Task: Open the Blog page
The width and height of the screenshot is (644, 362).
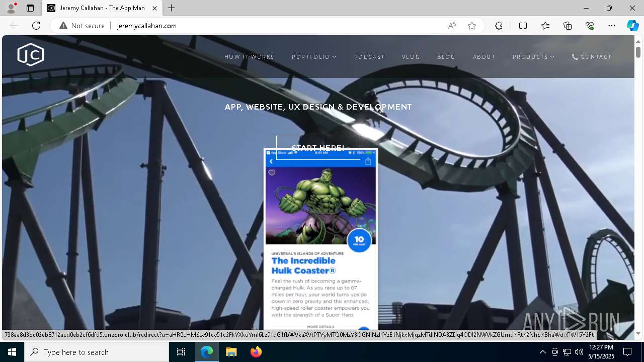Action: [446, 57]
